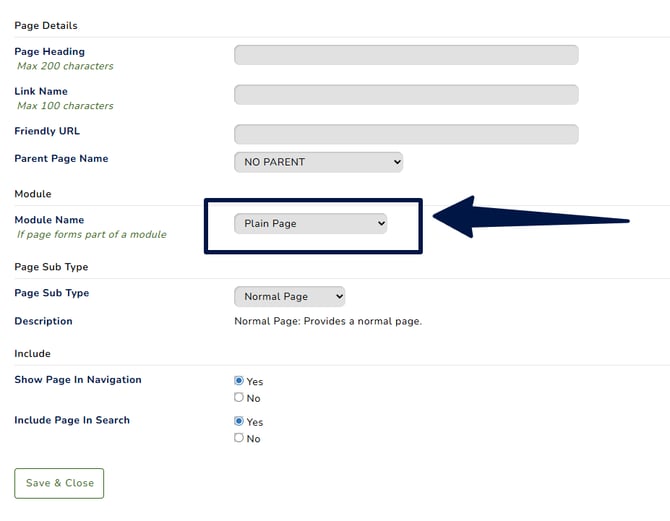
Task: Click the Friendly URL input field
Action: [406, 134]
